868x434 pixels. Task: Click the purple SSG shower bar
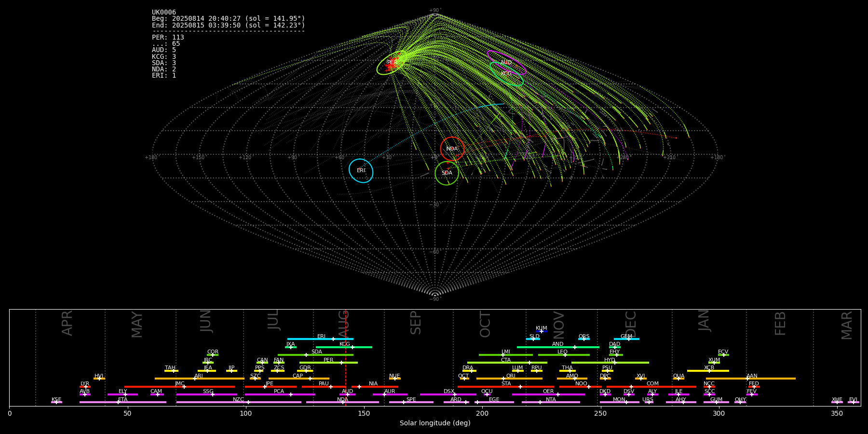pyautogui.click(x=206, y=394)
